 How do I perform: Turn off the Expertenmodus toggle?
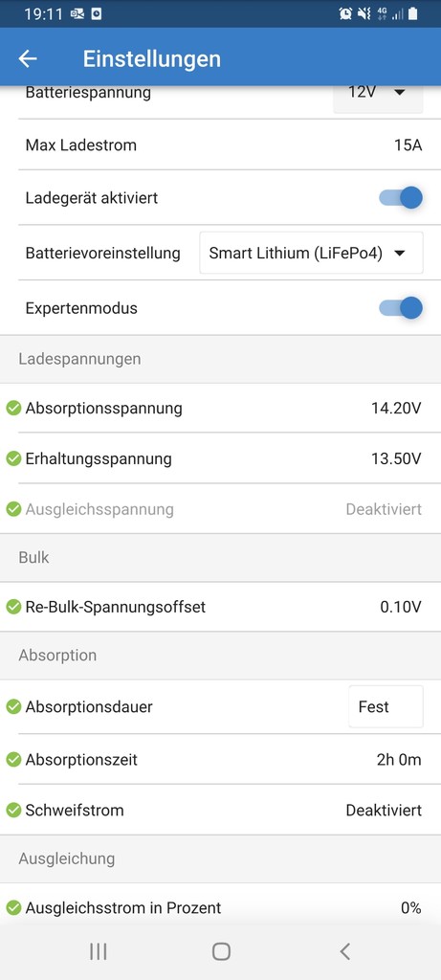(x=401, y=308)
